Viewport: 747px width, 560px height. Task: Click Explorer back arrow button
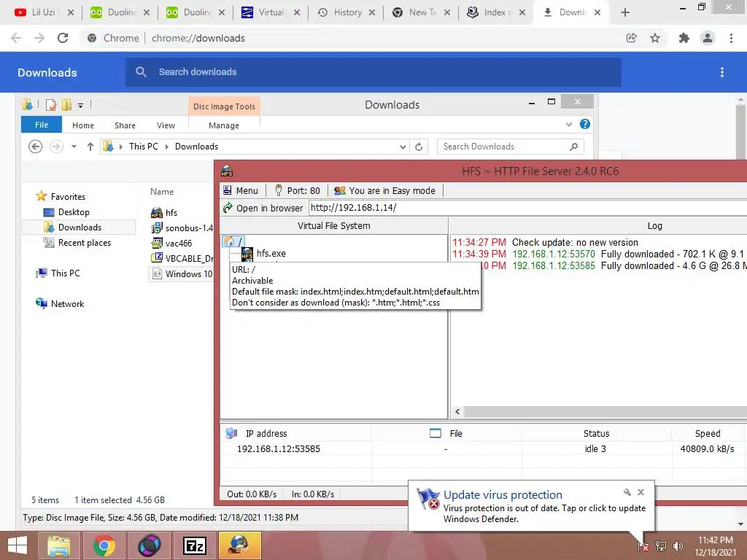pyautogui.click(x=35, y=147)
